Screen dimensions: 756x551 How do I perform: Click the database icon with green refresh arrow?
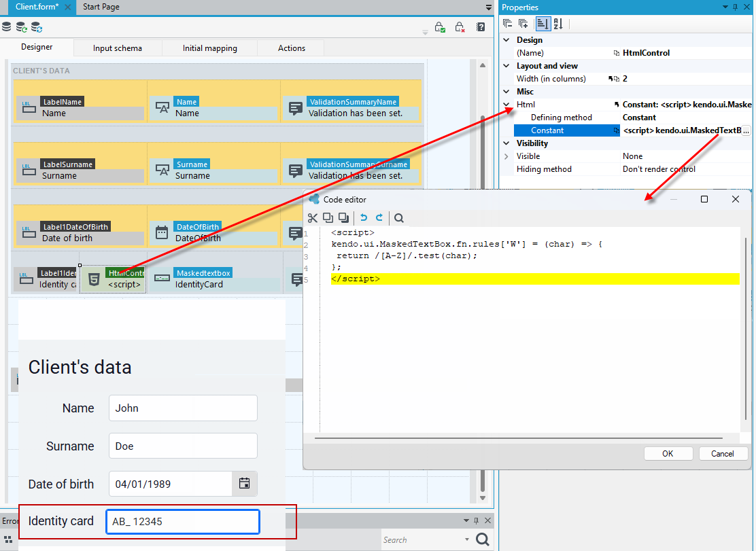point(21,27)
